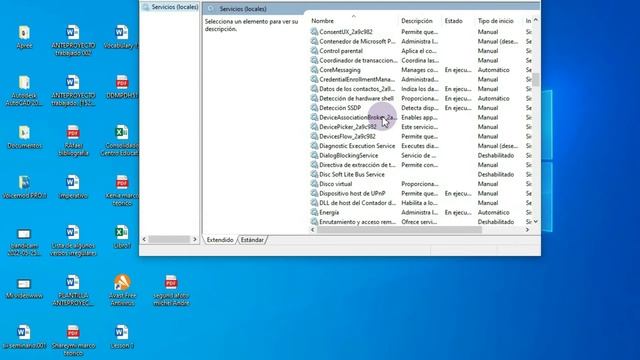Select the DevicePicker_2a9c982 service icon
Image resolution: width=640 pixels, height=360 pixels.
pyautogui.click(x=314, y=127)
